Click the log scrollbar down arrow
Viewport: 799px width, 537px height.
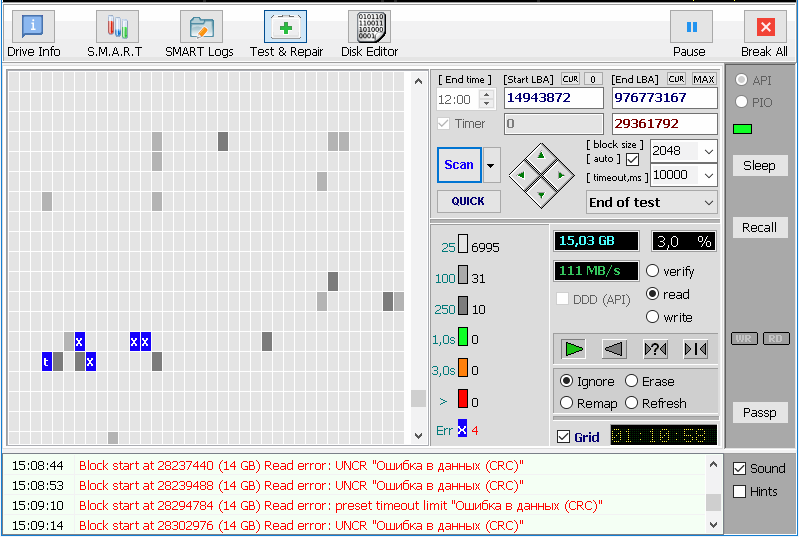pos(713,525)
